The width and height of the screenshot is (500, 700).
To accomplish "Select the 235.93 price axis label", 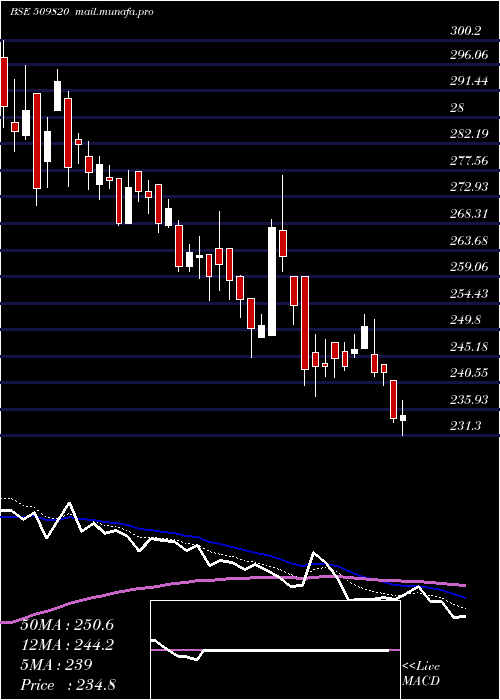I will tap(468, 400).
